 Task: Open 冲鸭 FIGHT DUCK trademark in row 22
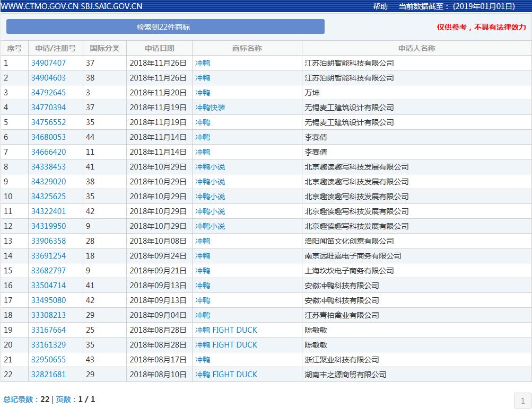(226, 375)
